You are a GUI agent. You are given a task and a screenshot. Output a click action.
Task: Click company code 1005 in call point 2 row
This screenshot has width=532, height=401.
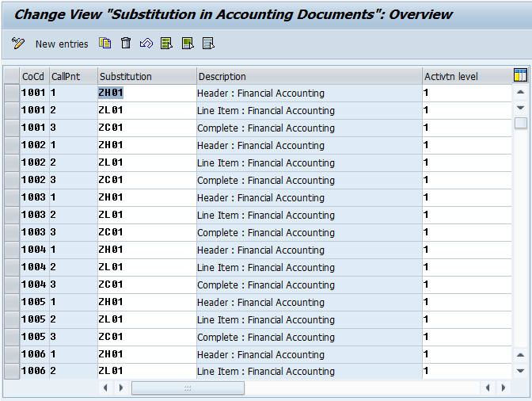pos(33,319)
